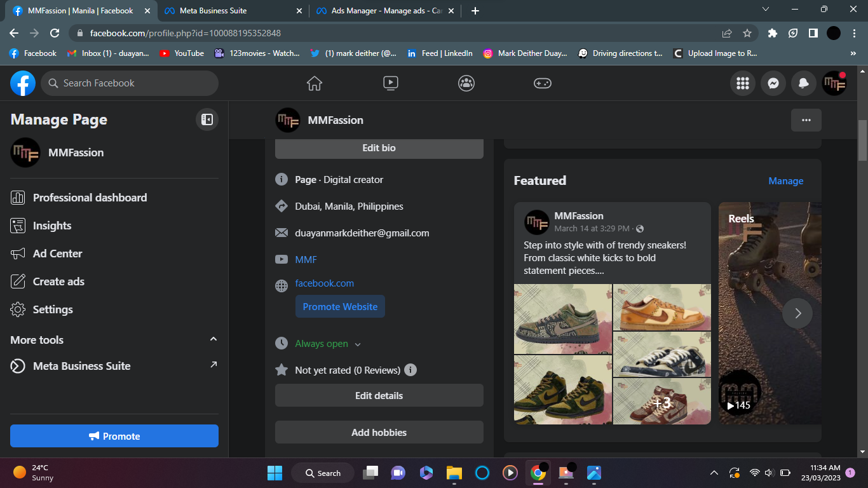This screenshot has height=488, width=868.
Task: Click the info icon beside reviews
Action: pyautogui.click(x=410, y=370)
